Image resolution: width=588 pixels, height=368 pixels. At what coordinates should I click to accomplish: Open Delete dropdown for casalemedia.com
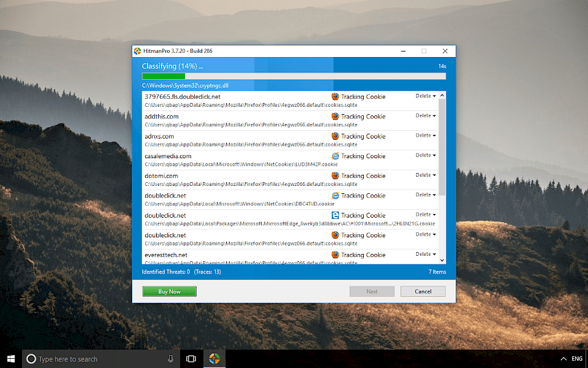(426, 155)
